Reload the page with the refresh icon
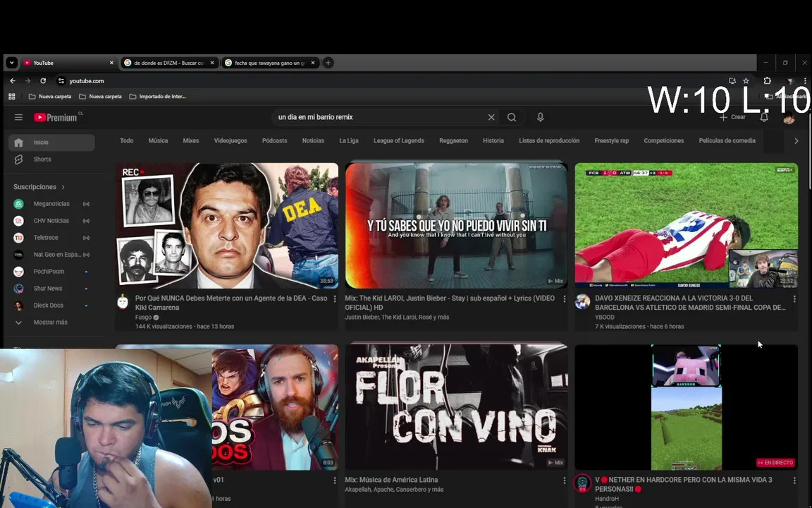Screen dimensions: 812x508 (43, 81)
